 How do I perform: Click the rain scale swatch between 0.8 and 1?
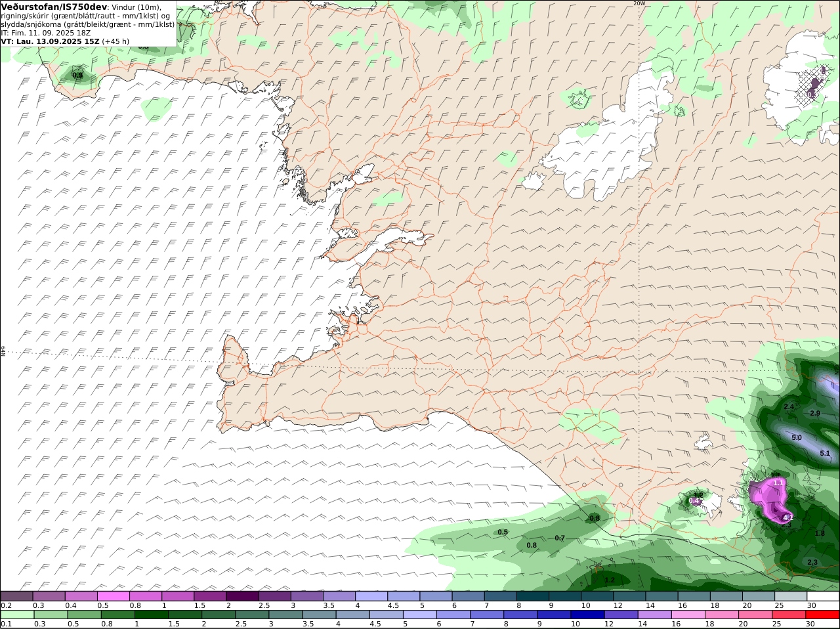point(117,615)
